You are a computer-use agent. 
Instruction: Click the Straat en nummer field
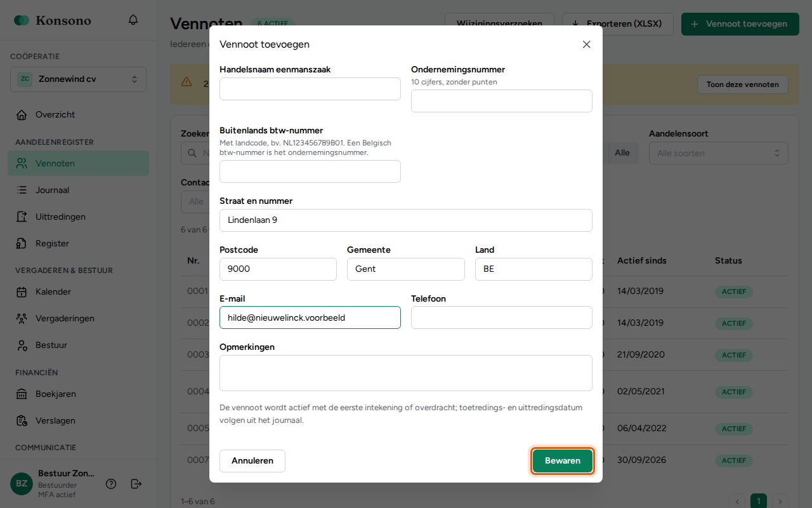[x=406, y=220]
